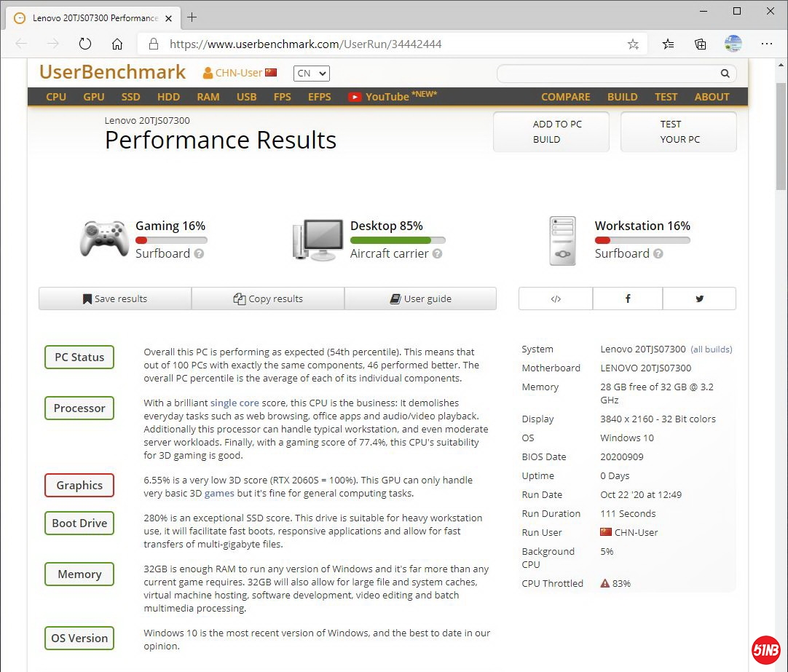Open the GPU menu item

tap(94, 97)
